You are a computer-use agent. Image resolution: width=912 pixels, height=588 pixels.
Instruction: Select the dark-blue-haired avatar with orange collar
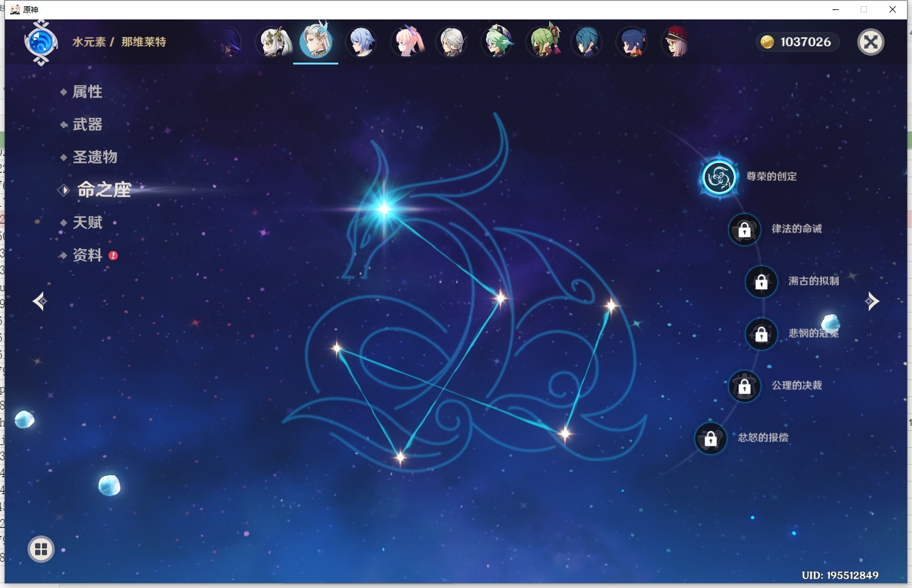[x=631, y=42]
